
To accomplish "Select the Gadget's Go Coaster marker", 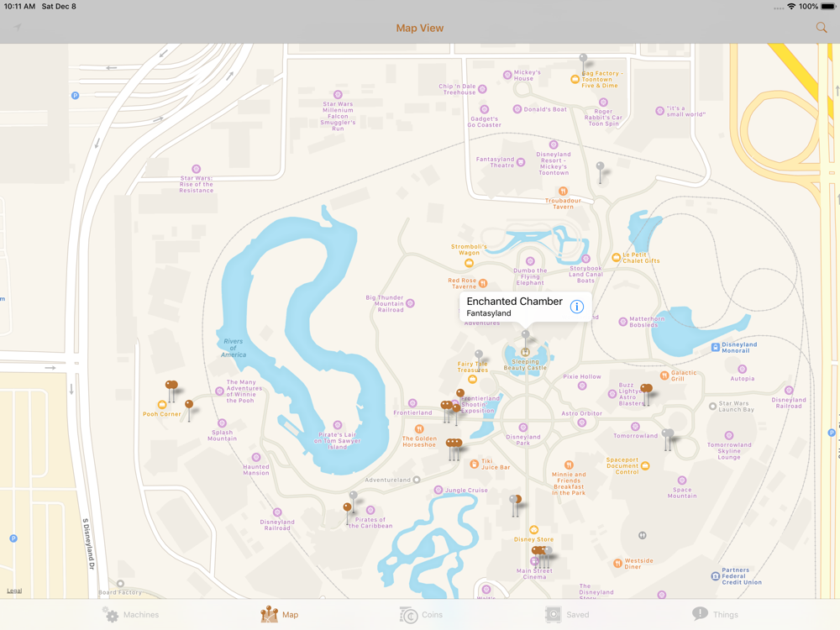I will click(485, 109).
